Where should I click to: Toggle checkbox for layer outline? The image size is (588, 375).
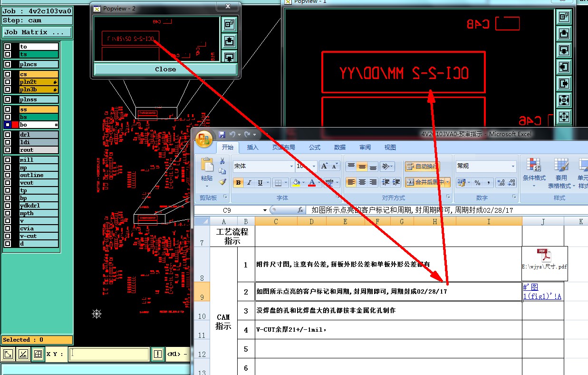8,175
